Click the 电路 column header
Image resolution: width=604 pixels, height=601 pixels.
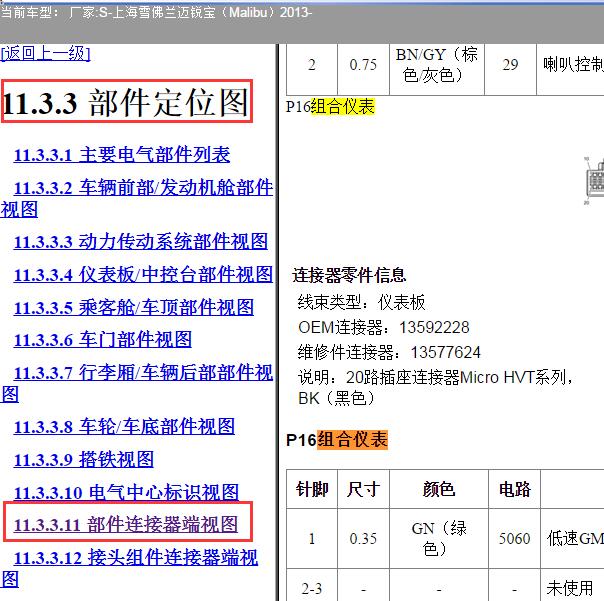pyautogui.click(x=514, y=489)
